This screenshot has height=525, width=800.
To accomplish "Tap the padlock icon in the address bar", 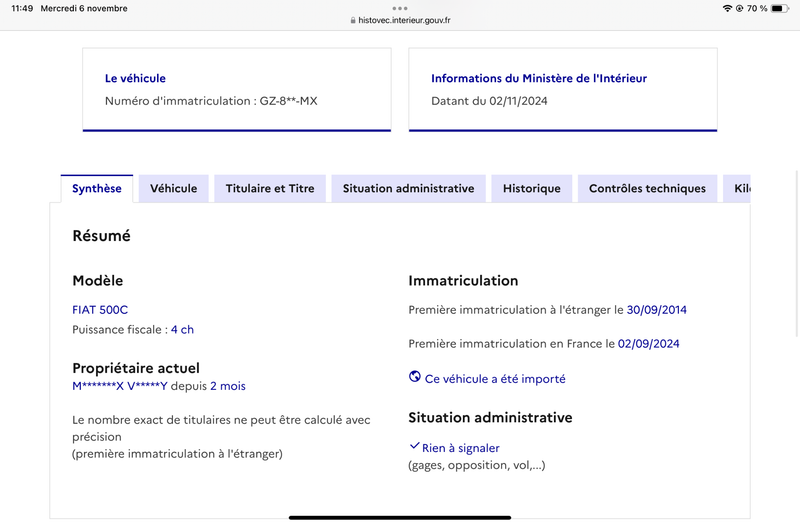I will 353,20.
